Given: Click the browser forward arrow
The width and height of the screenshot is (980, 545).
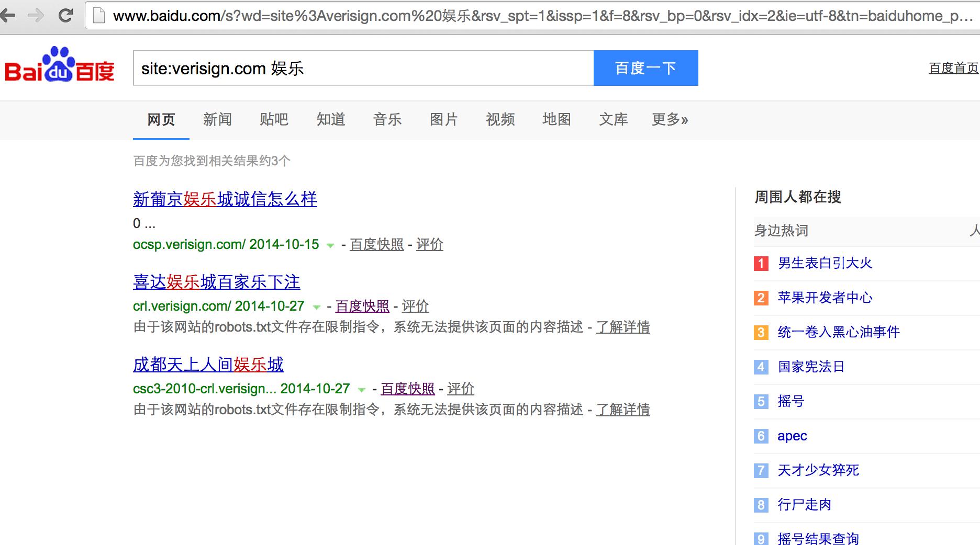Looking at the screenshot, I should (36, 16).
